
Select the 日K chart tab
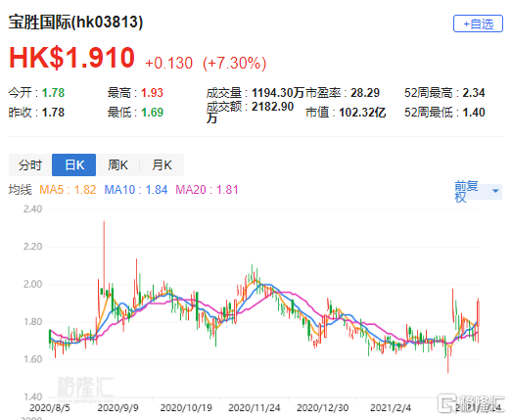(x=74, y=164)
